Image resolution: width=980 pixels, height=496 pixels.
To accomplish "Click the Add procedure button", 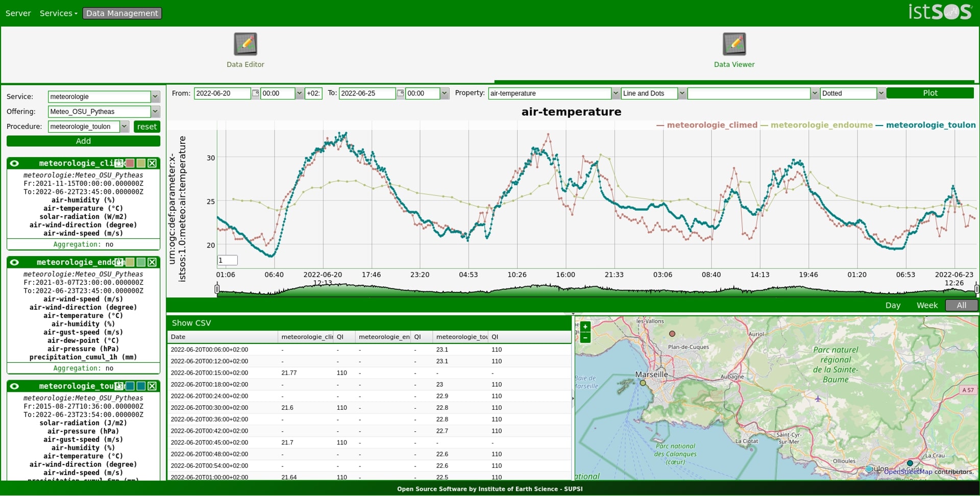I will (x=83, y=141).
